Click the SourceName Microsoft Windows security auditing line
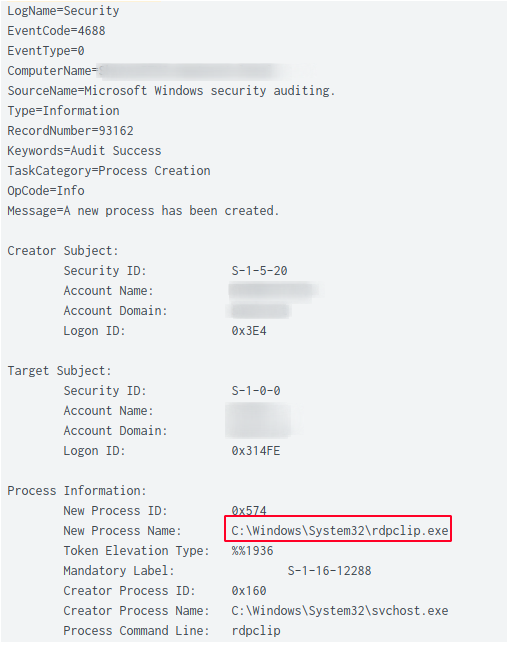The width and height of the screenshot is (507, 649). (171, 91)
